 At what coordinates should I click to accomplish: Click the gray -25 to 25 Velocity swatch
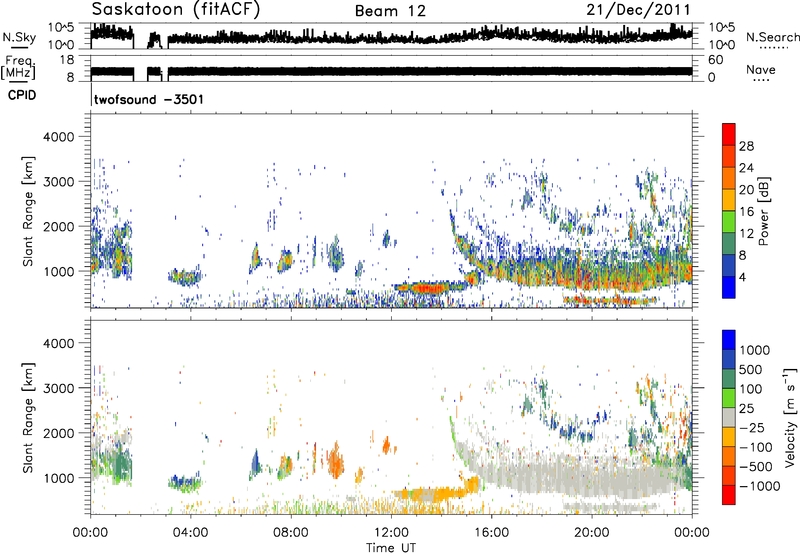pos(729,418)
